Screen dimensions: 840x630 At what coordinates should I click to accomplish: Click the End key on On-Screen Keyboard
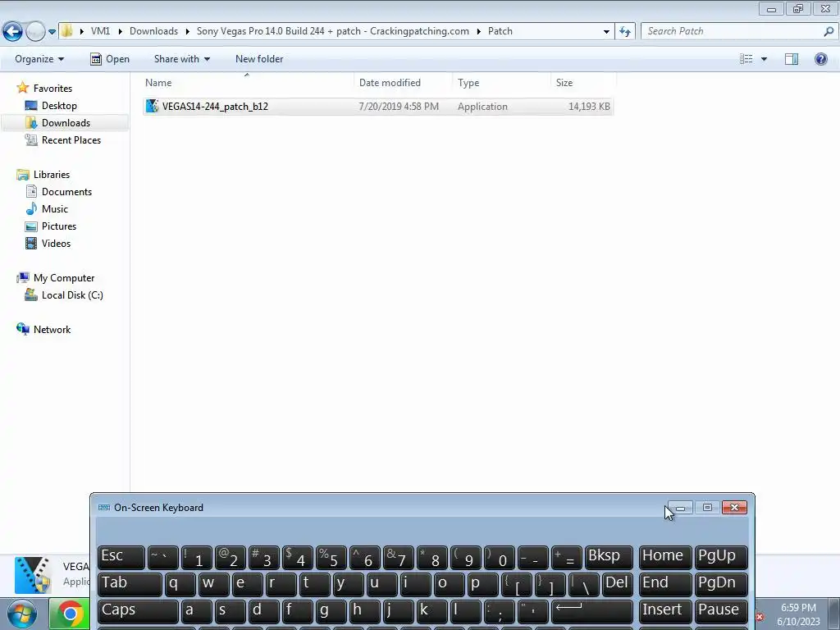[664, 584]
